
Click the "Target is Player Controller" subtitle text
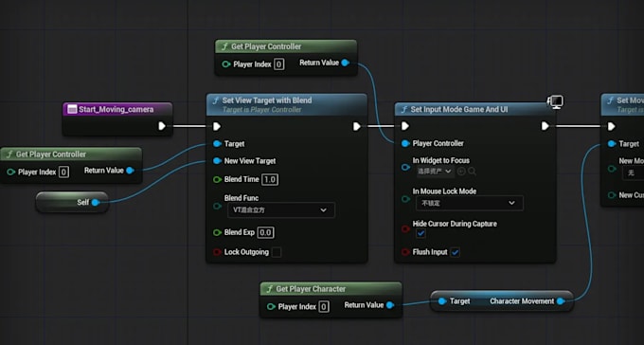coord(261,110)
